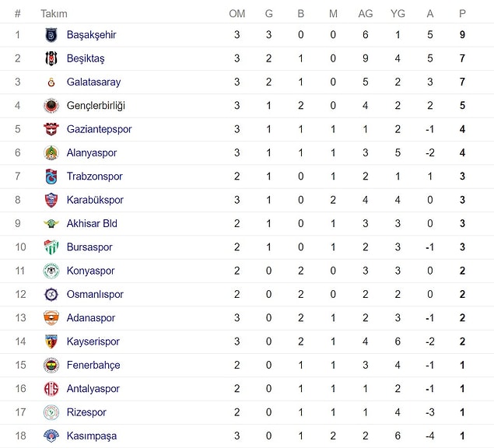The width and height of the screenshot is (494, 448).
Task: Click the Kayserispor club emblem
Action: [x=51, y=341]
